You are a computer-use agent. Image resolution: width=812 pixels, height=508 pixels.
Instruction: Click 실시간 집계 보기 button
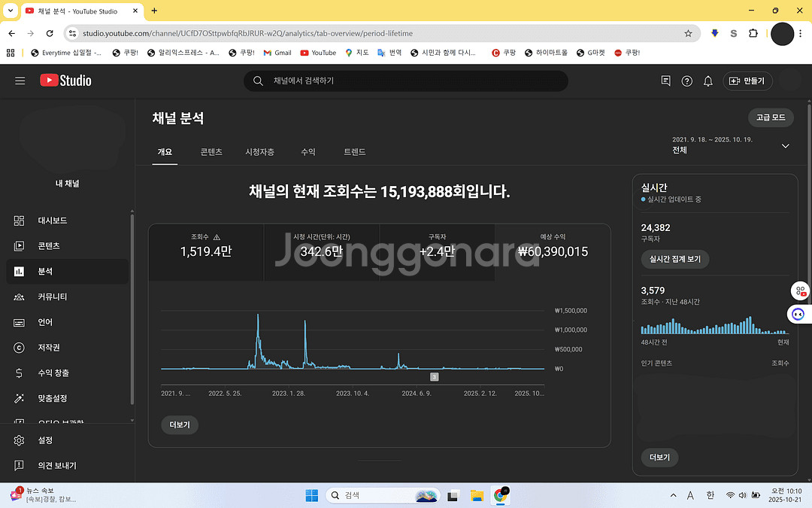pos(674,259)
